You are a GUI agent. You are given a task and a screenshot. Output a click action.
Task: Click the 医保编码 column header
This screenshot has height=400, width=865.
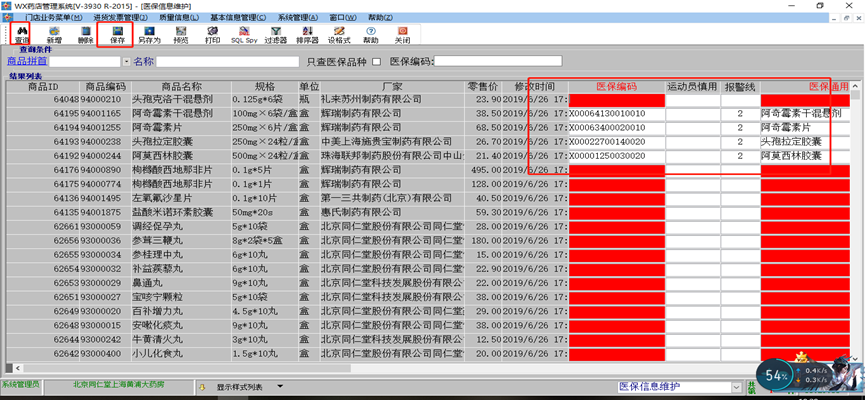[x=617, y=87]
